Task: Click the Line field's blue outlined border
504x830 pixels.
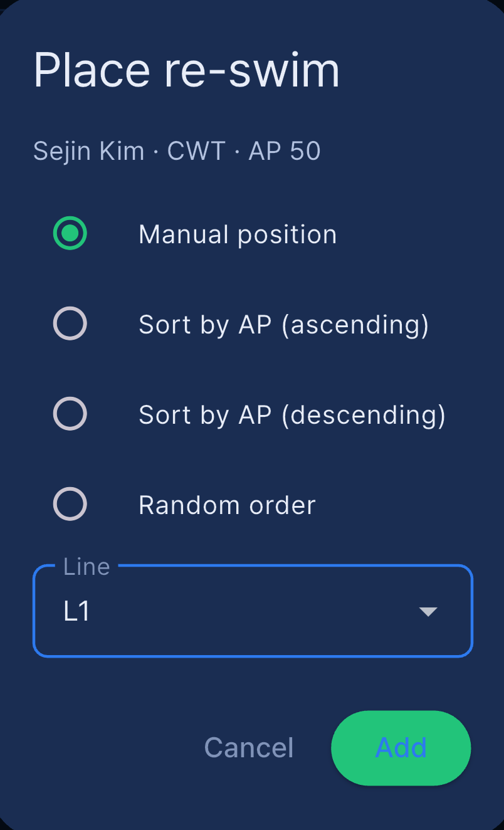Action: (253, 656)
